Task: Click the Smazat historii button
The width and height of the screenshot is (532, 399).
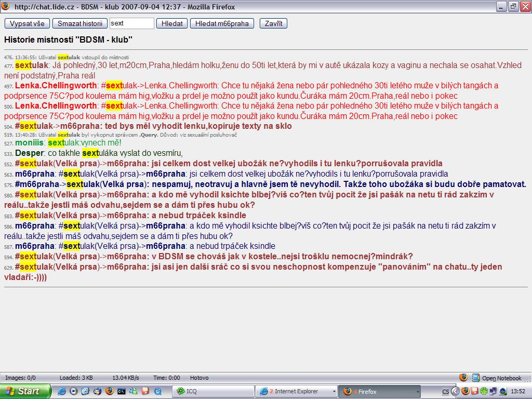Action: 79,23
